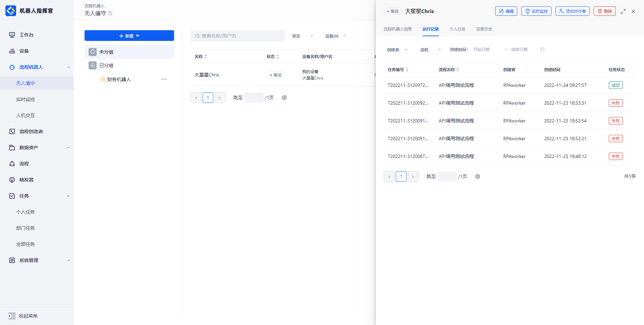
Task: Collapse the 流程机器人 sidebar section
Action: 68,67
